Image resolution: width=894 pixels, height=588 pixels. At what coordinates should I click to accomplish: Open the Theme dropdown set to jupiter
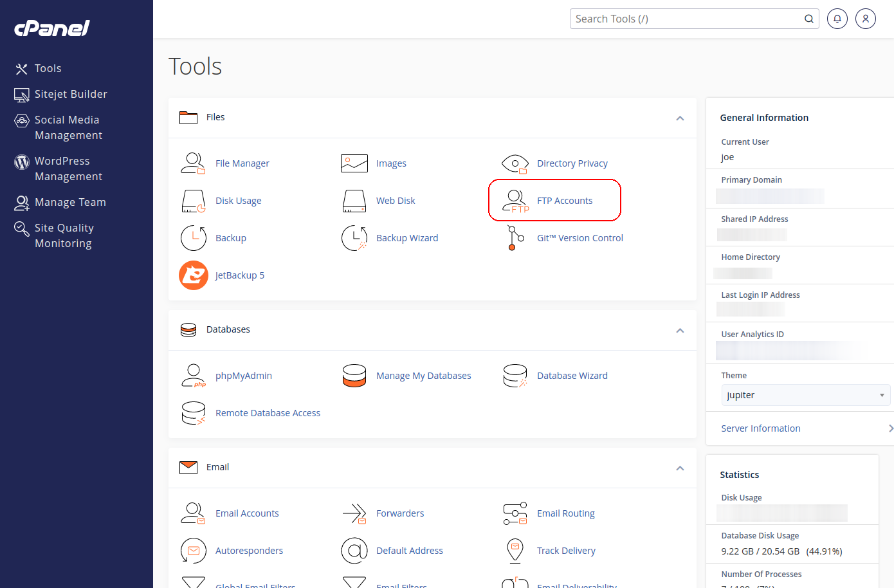click(x=805, y=395)
